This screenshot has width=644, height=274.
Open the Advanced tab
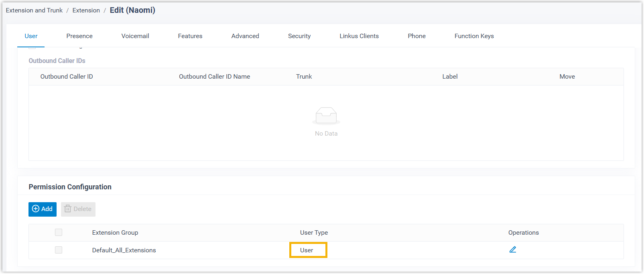(245, 36)
